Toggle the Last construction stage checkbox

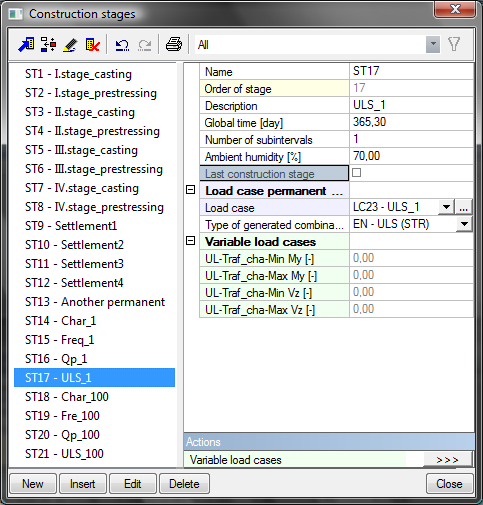(356, 173)
